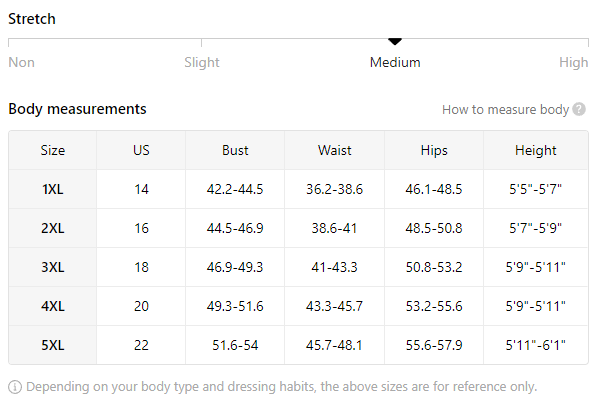Screen dimensions: 597x398
Task: Click the Bust column header
Action: click(235, 150)
